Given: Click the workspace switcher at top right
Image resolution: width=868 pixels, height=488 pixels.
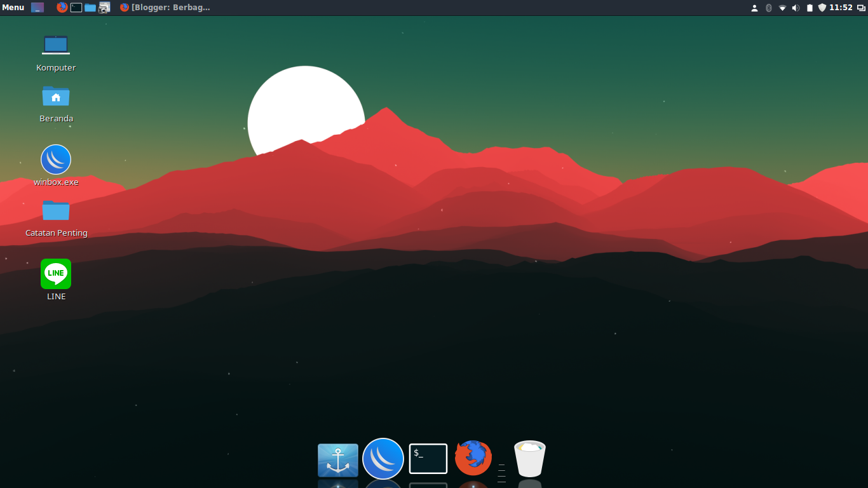Looking at the screenshot, I should (x=862, y=8).
